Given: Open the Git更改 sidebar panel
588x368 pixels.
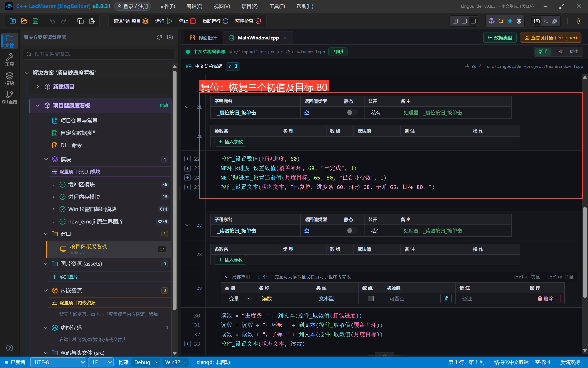Looking at the screenshot, I should 9,98.
